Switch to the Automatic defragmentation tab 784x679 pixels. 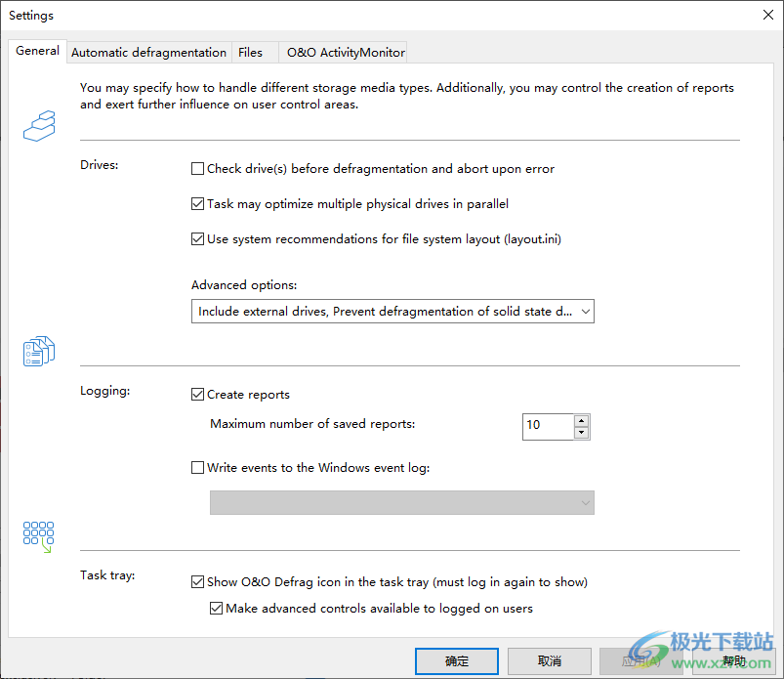click(148, 53)
